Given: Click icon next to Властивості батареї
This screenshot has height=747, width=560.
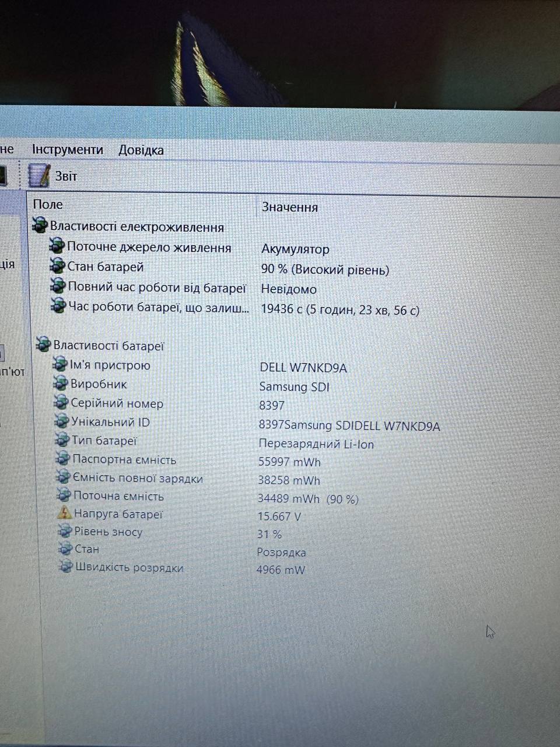Looking at the screenshot, I should pyautogui.click(x=43, y=345).
